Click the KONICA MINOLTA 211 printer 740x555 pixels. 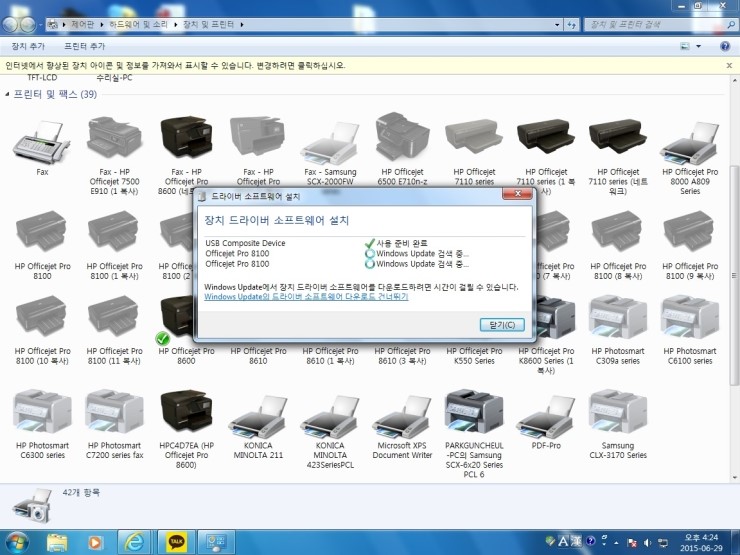pos(257,414)
